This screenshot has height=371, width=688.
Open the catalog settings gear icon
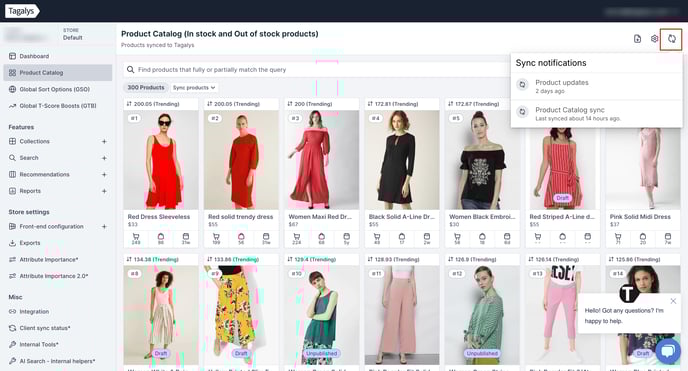coord(654,39)
